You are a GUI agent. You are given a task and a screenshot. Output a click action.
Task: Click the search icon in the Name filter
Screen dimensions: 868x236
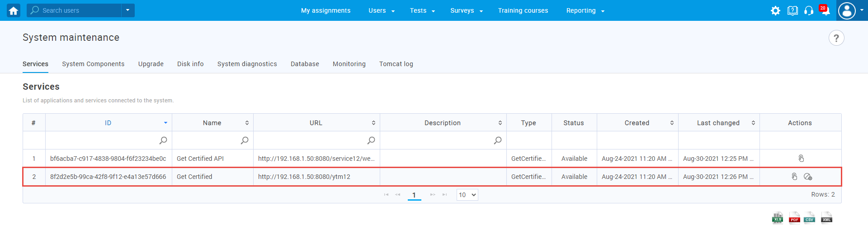pos(245,140)
